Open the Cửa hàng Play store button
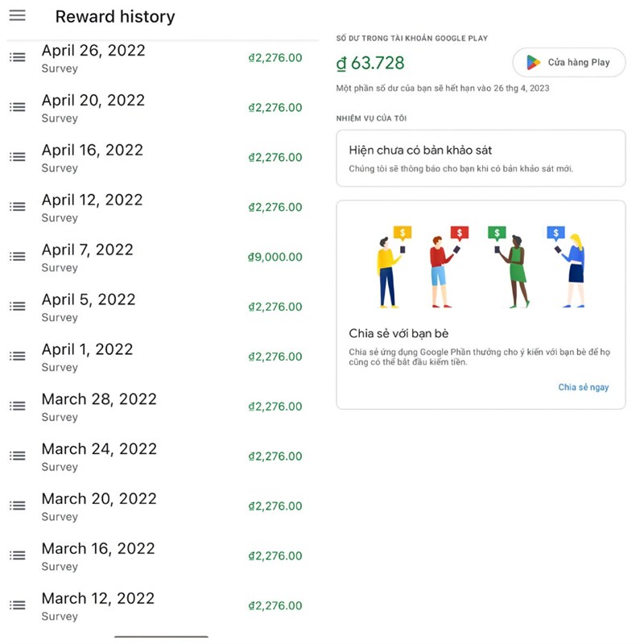The height and width of the screenshot is (644, 644). (568, 62)
